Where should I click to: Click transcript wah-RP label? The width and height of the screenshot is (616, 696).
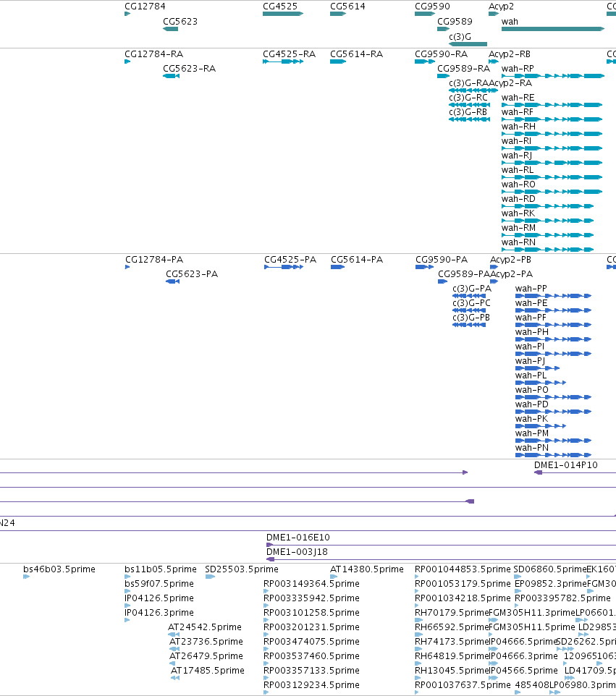click(518, 68)
